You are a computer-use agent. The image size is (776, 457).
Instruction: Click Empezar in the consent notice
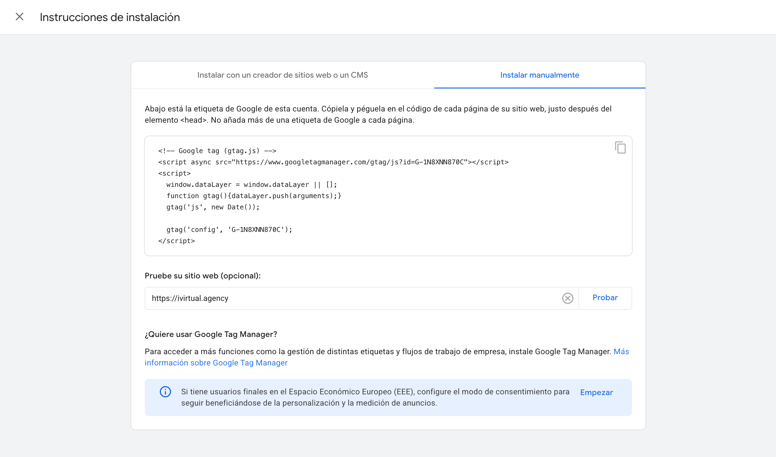[596, 392]
